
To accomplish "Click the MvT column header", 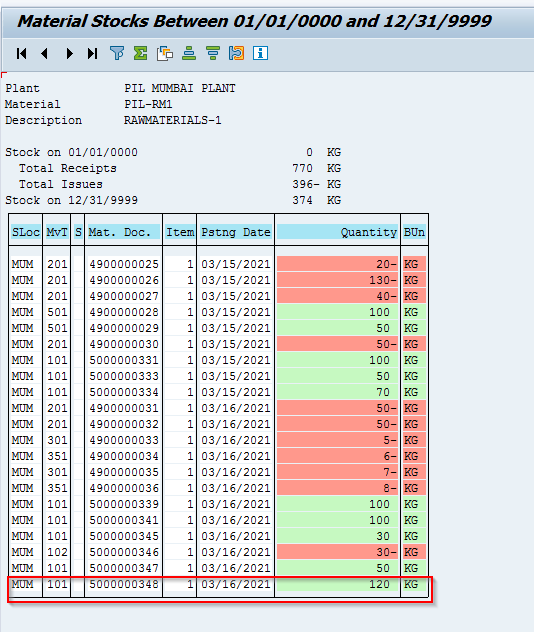I will [57, 232].
